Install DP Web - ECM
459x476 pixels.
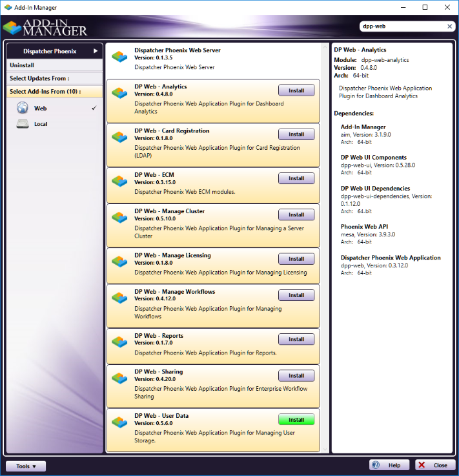pos(296,178)
